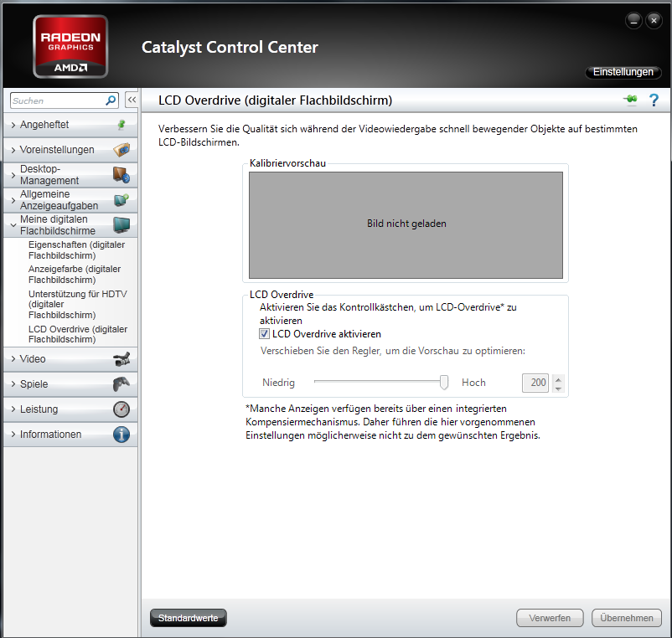Image resolution: width=672 pixels, height=638 pixels.
Task: Click the search magnifier icon
Action: tap(110, 100)
